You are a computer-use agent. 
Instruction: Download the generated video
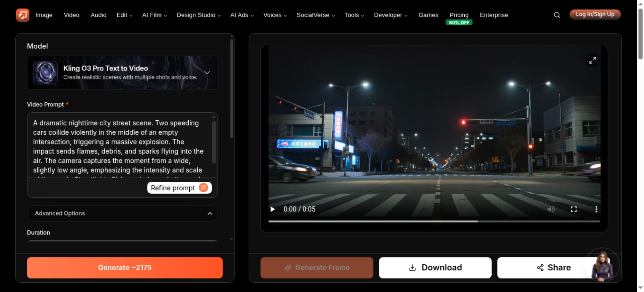click(x=435, y=268)
